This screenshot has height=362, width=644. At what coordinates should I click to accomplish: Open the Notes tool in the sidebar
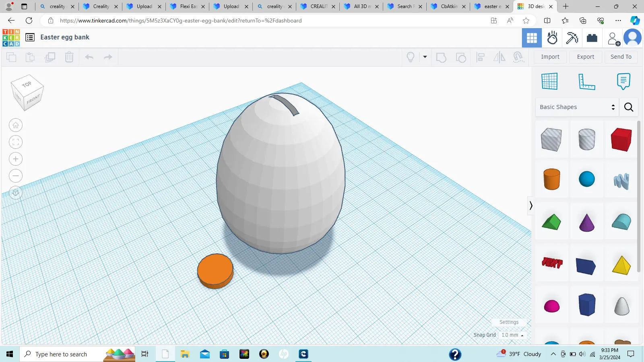(623, 80)
